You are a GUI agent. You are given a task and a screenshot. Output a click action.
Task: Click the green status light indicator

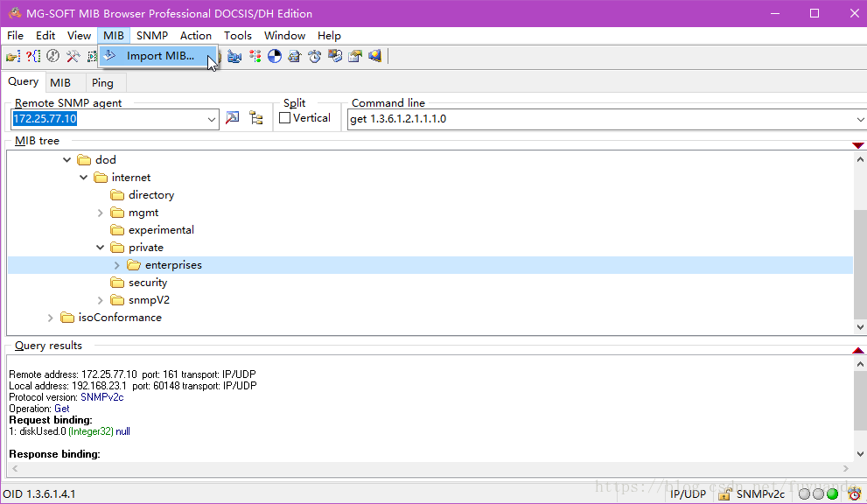coord(832,494)
